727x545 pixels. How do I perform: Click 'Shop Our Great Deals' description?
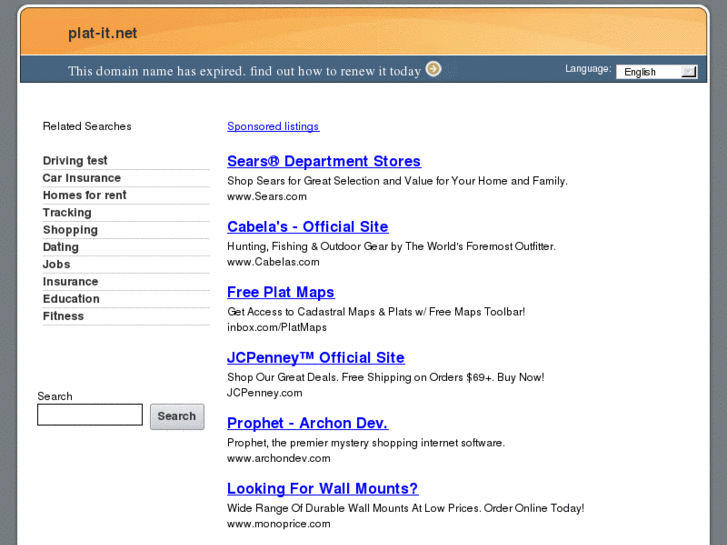pyautogui.click(x=386, y=377)
